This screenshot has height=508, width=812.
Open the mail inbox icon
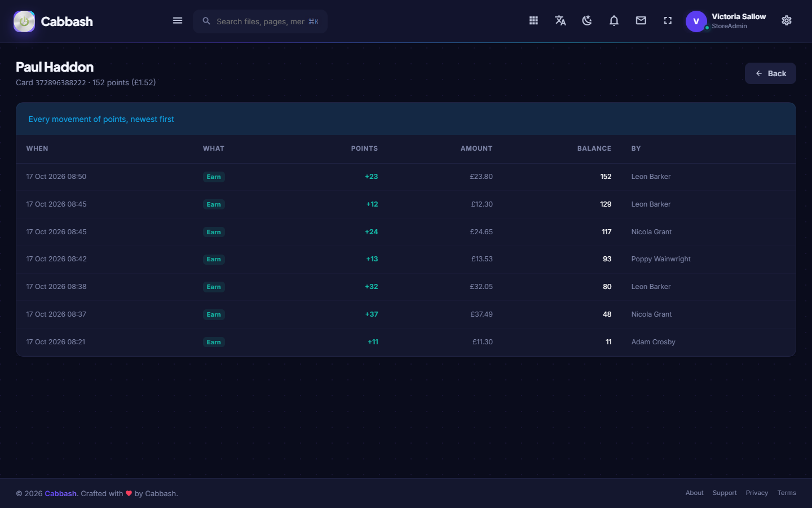tap(641, 21)
